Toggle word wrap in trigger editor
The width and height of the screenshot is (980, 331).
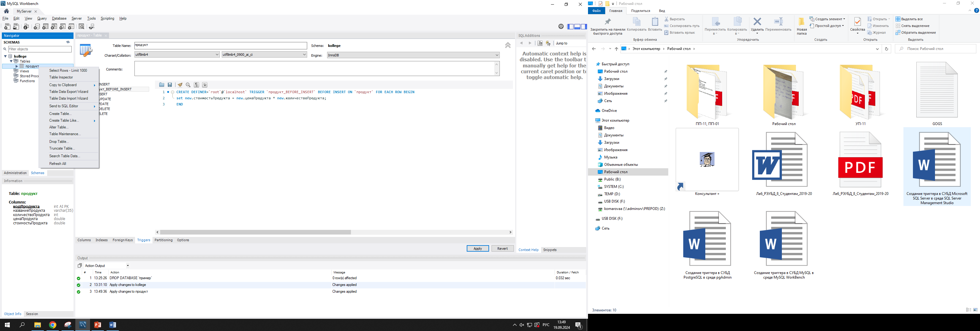[205, 85]
